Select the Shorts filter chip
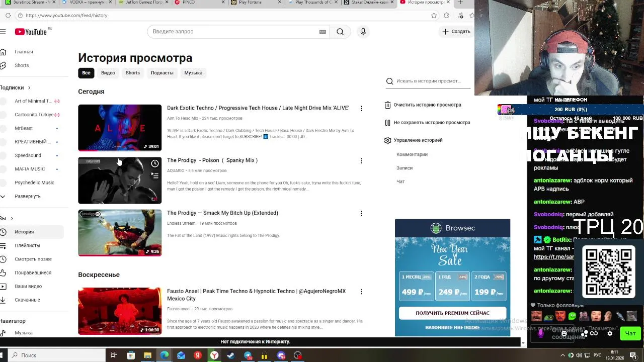Viewport: 644px width, 362px height. click(x=133, y=73)
